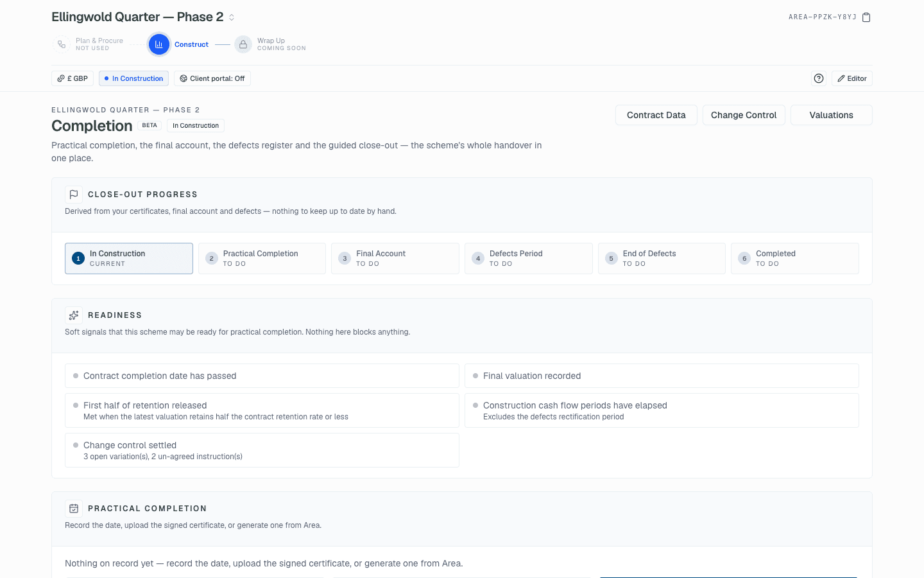The height and width of the screenshot is (578, 924).
Task: Click the Plan & Procure stage icon
Action: pos(62,44)
